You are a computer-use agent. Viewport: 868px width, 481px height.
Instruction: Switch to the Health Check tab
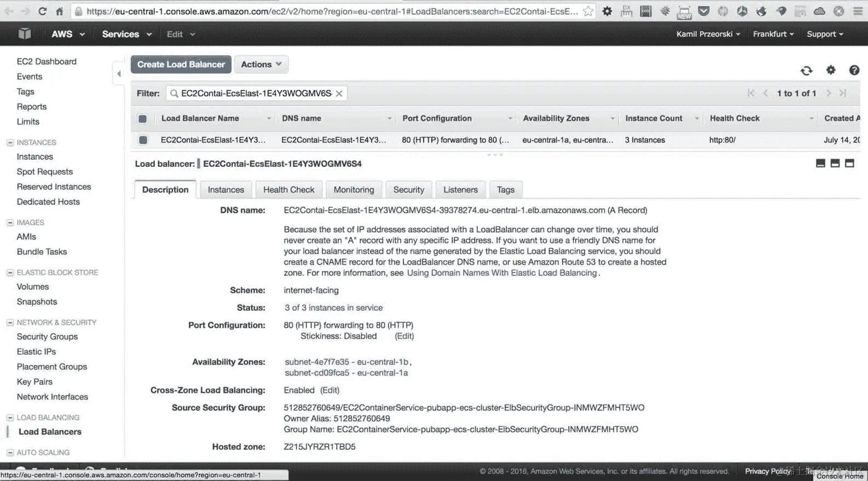[289, 190]
